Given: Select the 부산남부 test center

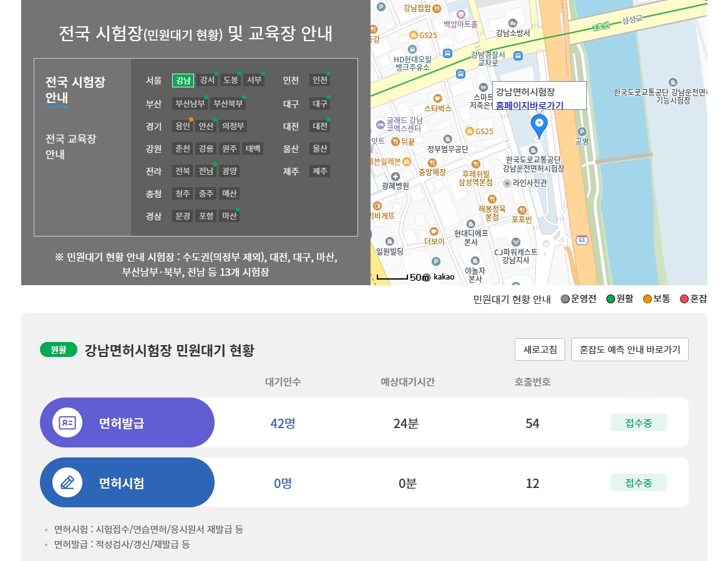Looking at the screenshot, I should (x=190, y=104).
